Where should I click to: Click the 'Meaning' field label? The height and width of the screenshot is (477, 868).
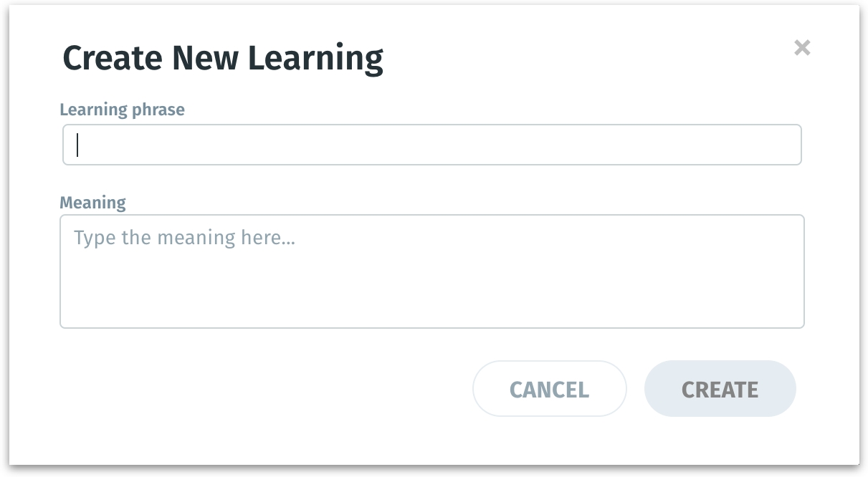pyautogui.click(x=92, y=203)
